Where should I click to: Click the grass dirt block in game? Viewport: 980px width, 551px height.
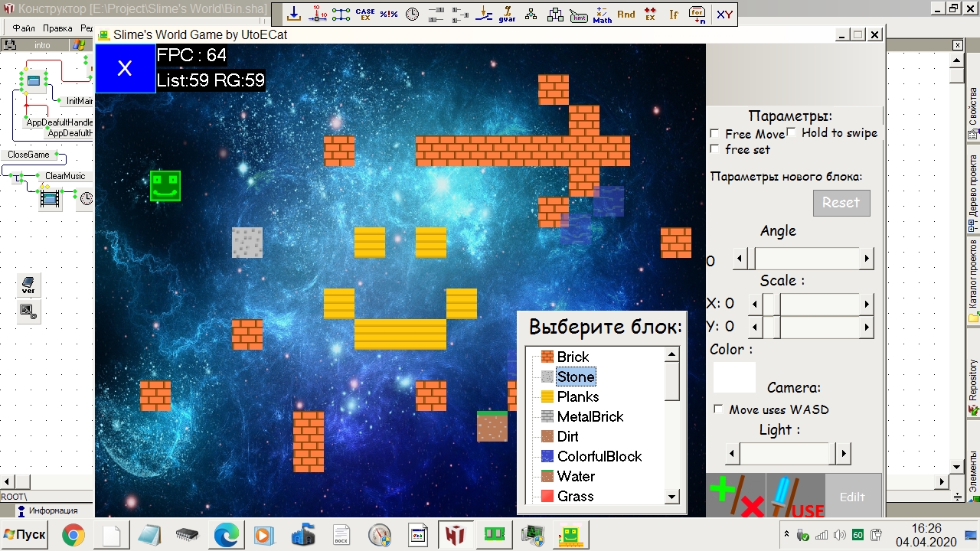point(492,426)
